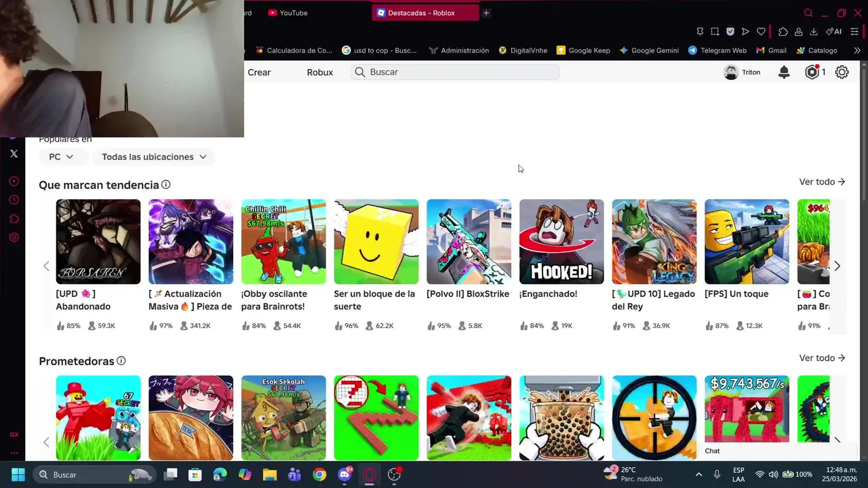This screenshot has height=488, width=868.
Task: Open the Roblox notifications bell
Action: coord(784,73)
